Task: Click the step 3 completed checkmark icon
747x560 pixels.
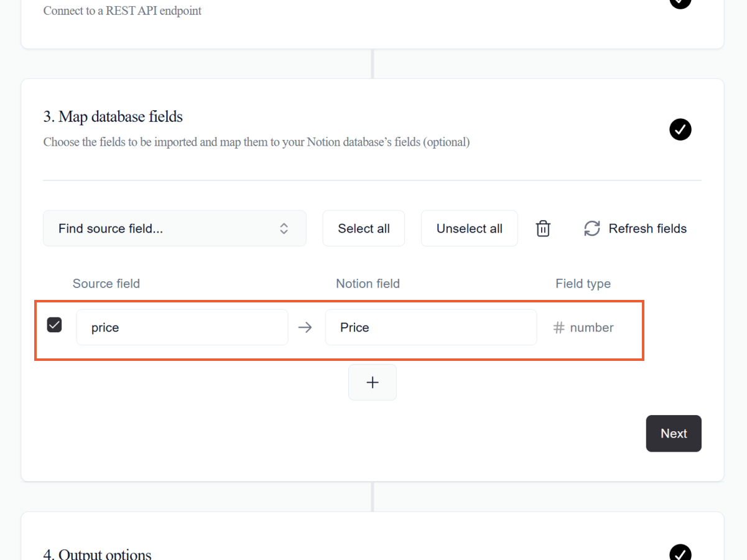Action: click(x=680, y=129)
